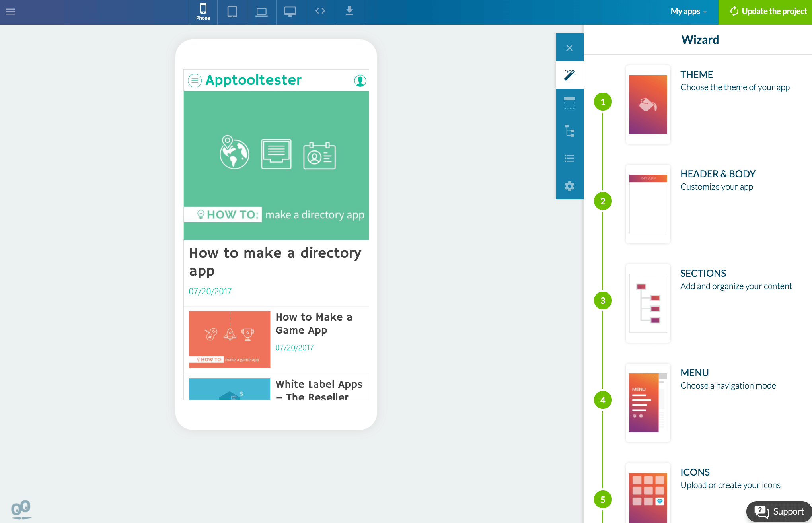This screenshot has height=523, width=812.
Task: Expand the My apps dropdown
Action: click(688, 12)
